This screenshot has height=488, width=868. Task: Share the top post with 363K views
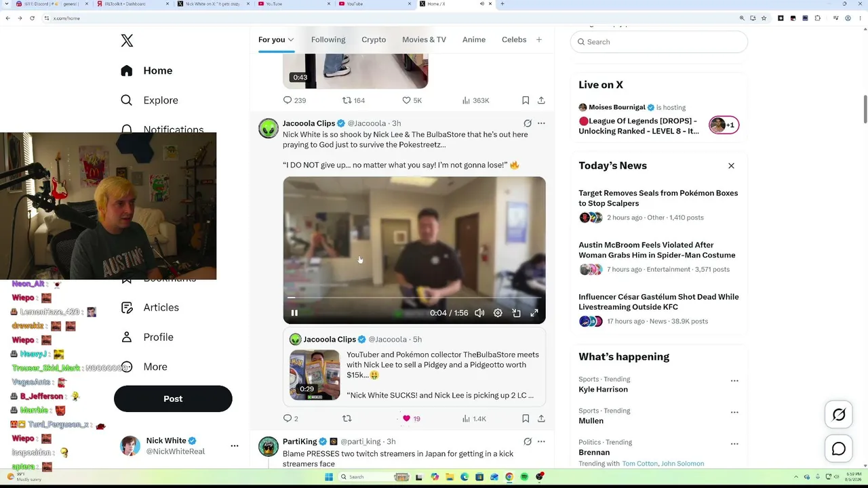[541, 100]
